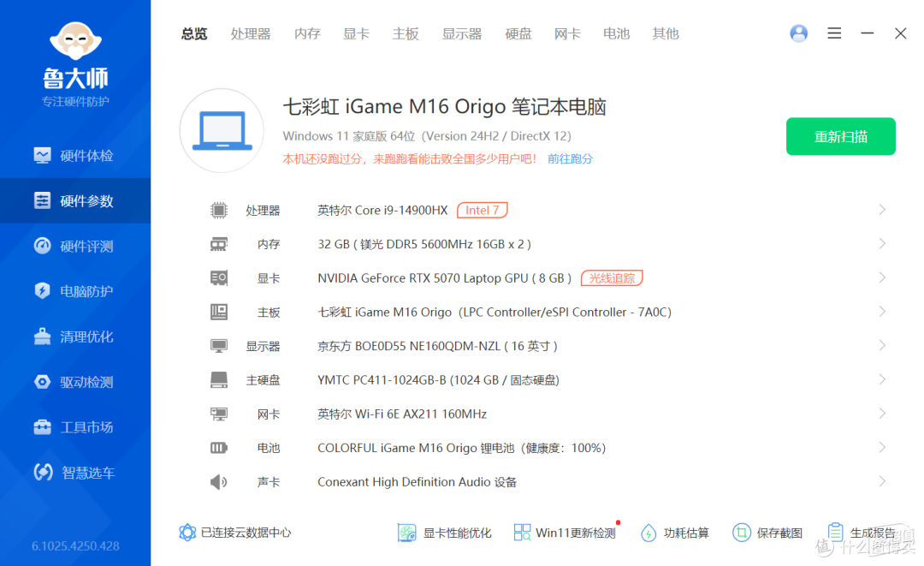This screenshot has width=924, height=566.
Task: Switch to the 主板 tab
Action: point(406,33)
